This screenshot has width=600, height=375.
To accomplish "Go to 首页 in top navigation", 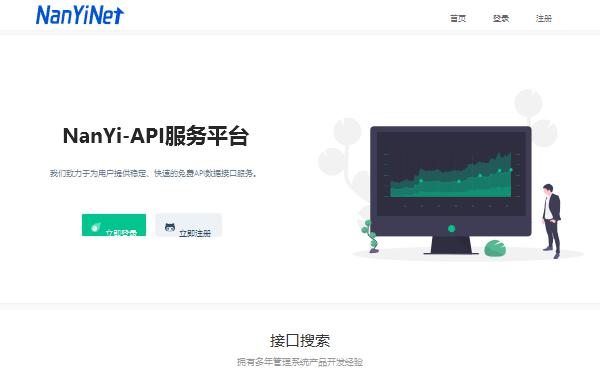I will coord(458,18).
